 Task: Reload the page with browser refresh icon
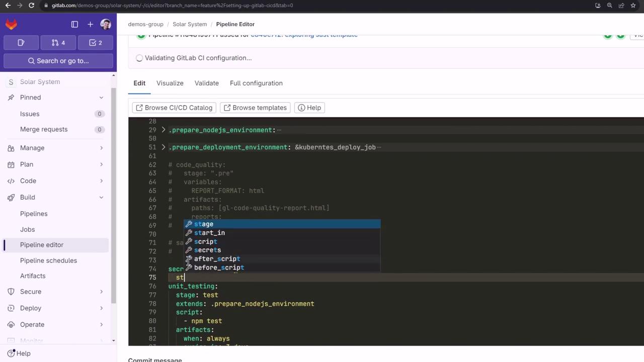pyautogui.click(x=31, y=6)
